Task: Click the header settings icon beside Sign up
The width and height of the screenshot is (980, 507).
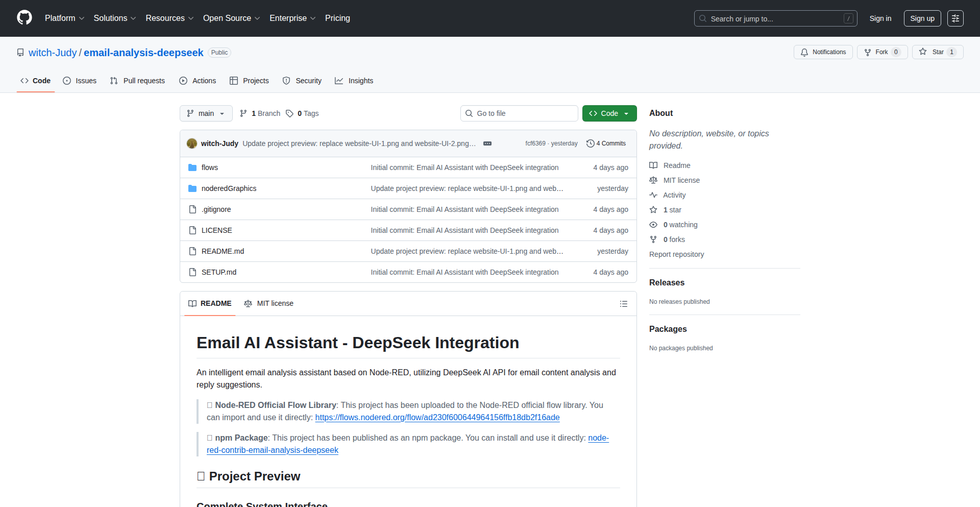Action: (955, 18)
